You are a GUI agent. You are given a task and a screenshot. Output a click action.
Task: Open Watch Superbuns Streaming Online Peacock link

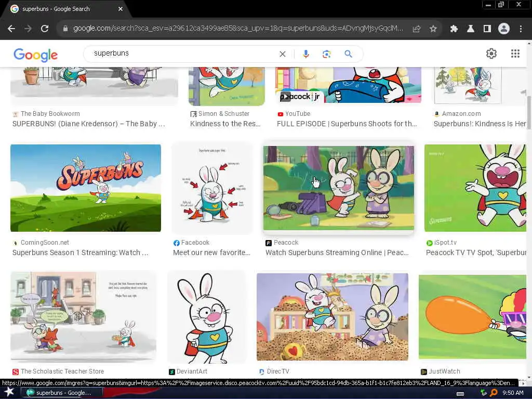coord(337,253)
